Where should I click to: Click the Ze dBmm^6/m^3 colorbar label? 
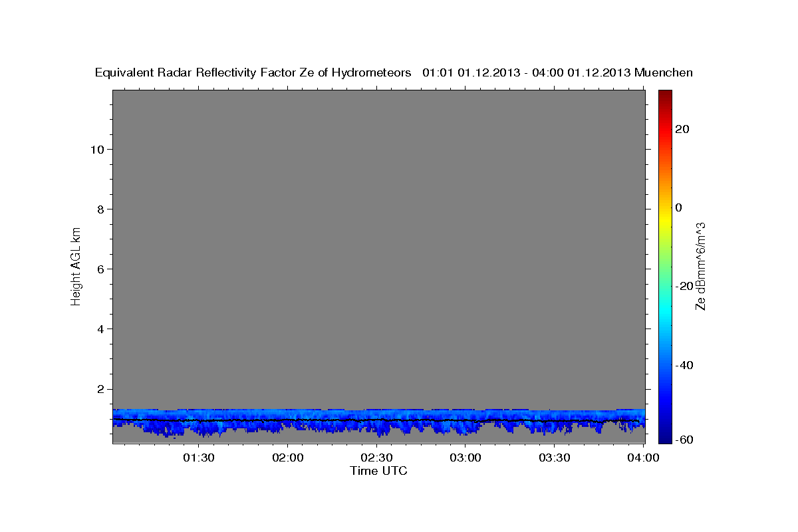coord(700,266)
